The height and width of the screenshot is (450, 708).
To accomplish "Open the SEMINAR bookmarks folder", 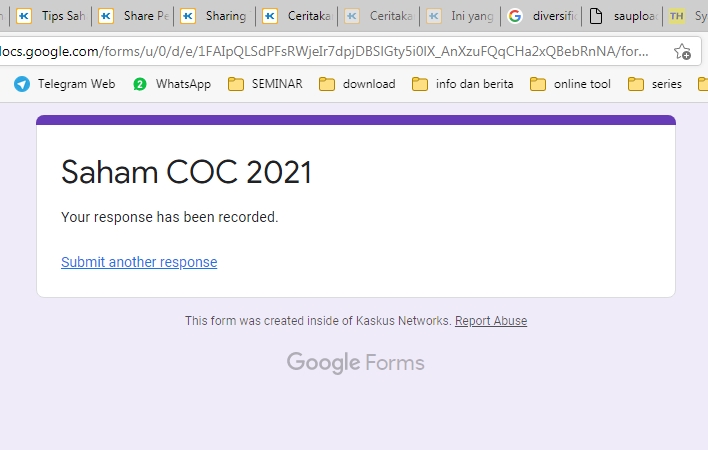I will click(265, 84).
